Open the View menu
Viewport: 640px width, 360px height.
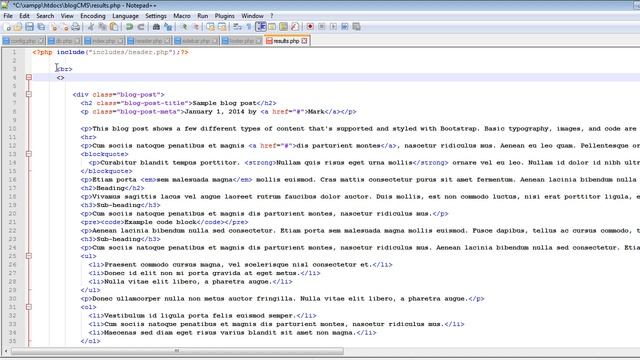point(67,16)
